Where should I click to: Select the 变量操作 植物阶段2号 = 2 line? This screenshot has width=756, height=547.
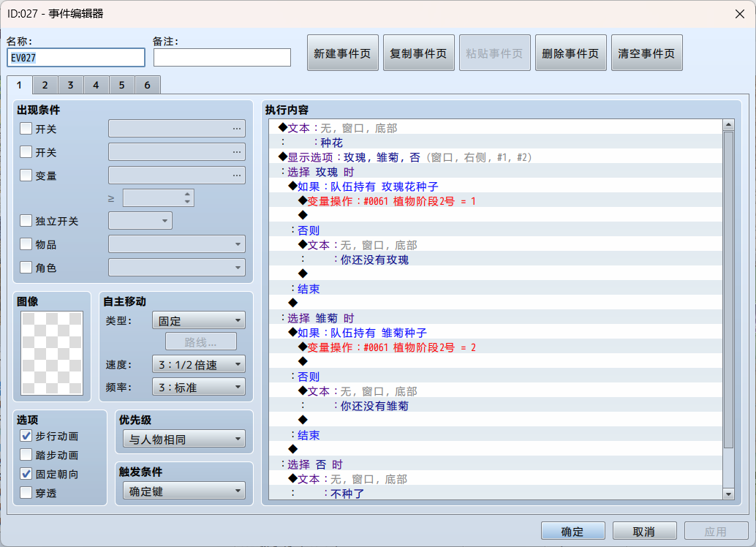(x=496, y=347)
